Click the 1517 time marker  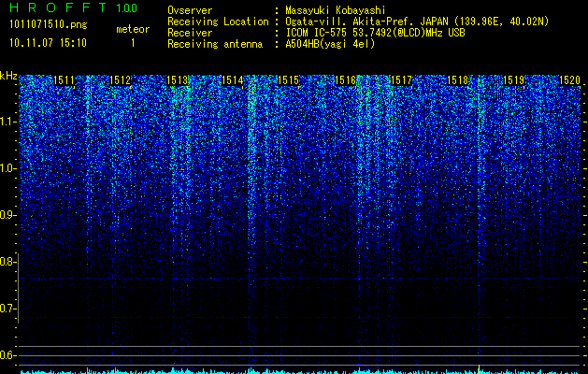(401, 80)
